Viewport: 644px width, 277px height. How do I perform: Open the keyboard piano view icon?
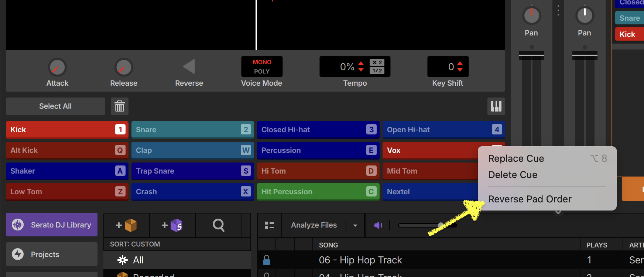click(x=496, y=106)
